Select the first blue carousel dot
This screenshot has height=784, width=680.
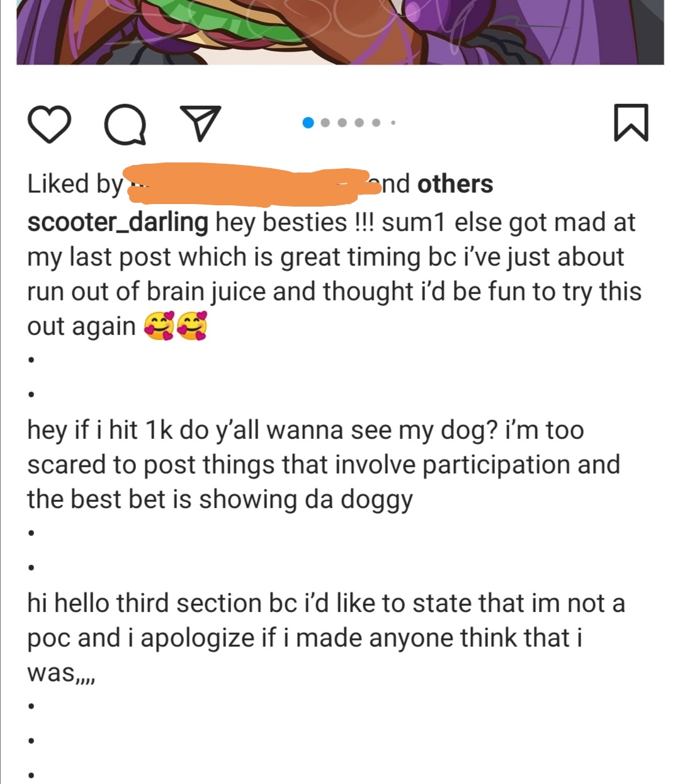309,123
